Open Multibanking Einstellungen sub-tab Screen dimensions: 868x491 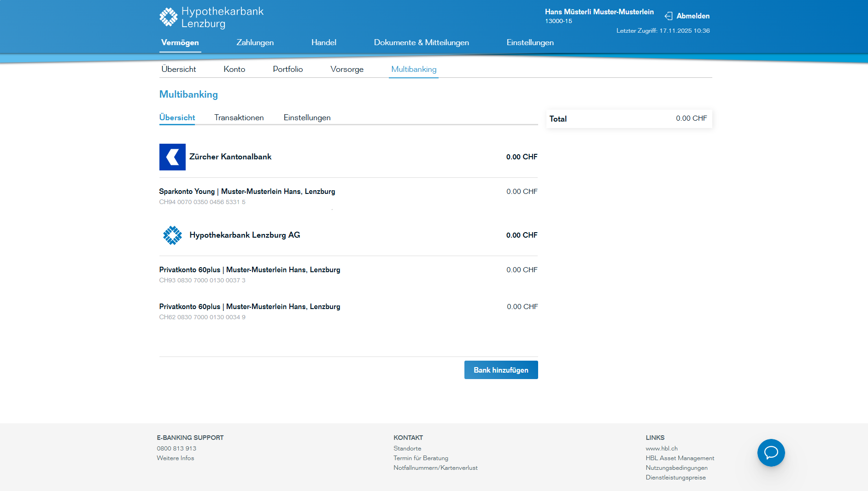[x=307, y=117]
